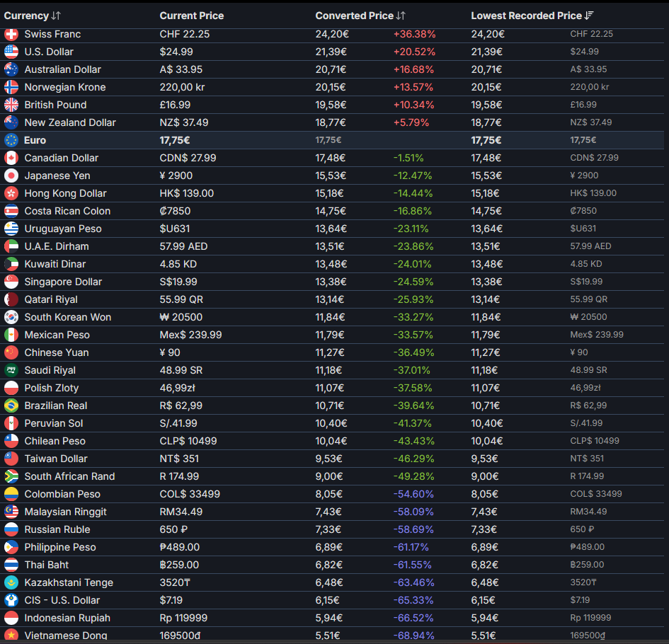The image size is (669, 644).
Task: Click the Qatari Riyal flag icon
Action: pyautogui.click(x=11, y=299)
